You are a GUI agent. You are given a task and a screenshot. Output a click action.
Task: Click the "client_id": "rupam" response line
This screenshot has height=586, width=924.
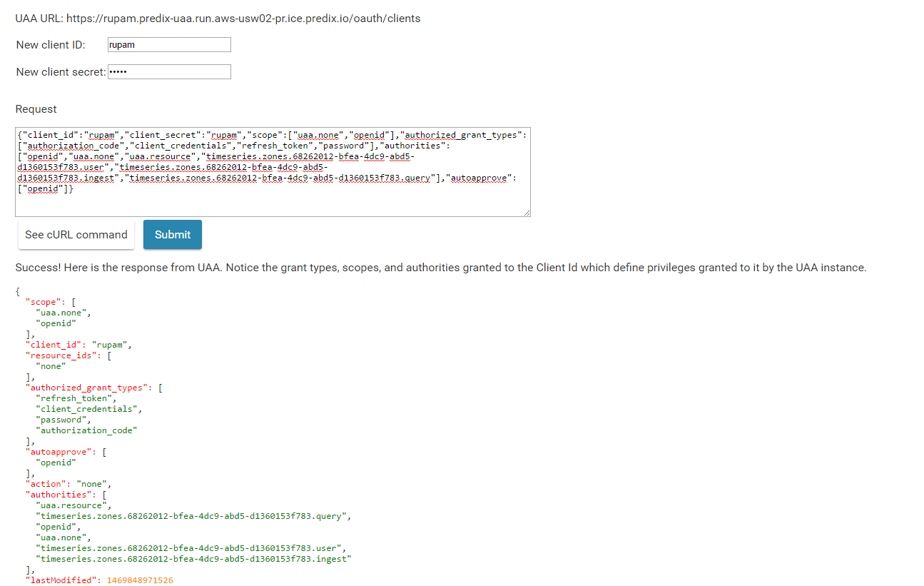click(79, 345)
